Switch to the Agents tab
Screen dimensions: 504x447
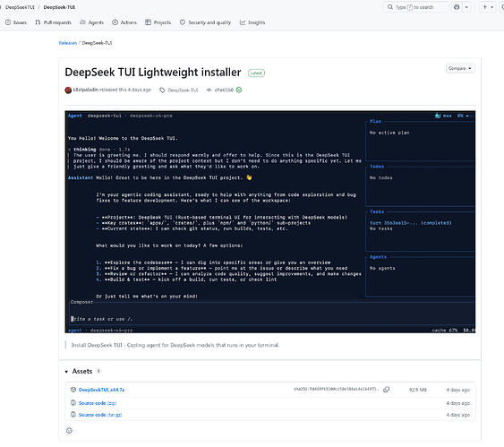tap(91, 22)
